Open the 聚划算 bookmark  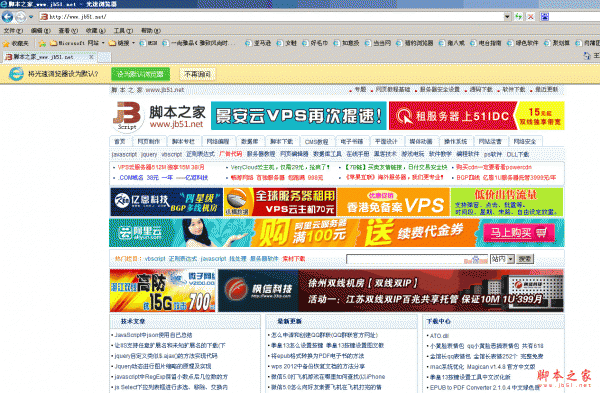(x=557, y=43)
